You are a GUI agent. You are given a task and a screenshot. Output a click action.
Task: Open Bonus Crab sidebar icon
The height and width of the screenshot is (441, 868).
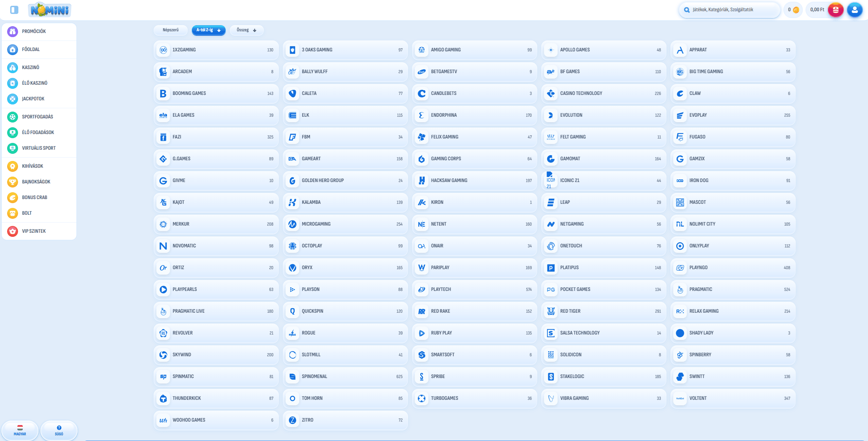13,197
